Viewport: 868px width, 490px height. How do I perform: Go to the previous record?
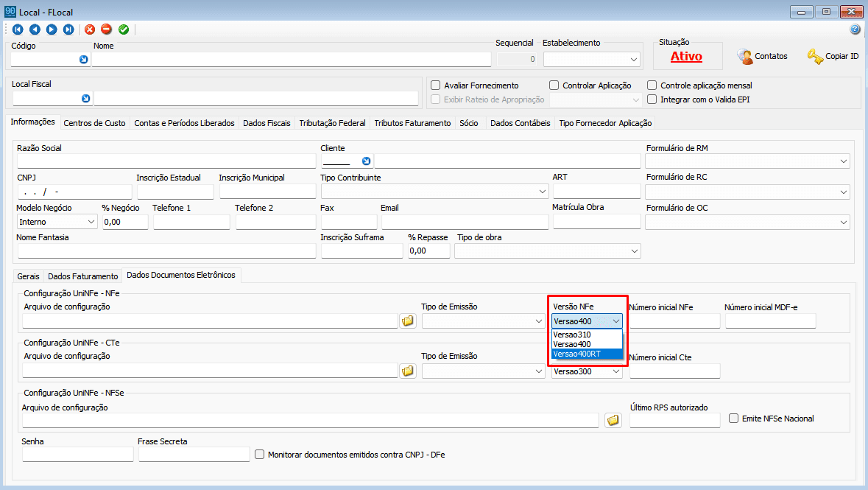pyautogui.click(x=35, y=29)
